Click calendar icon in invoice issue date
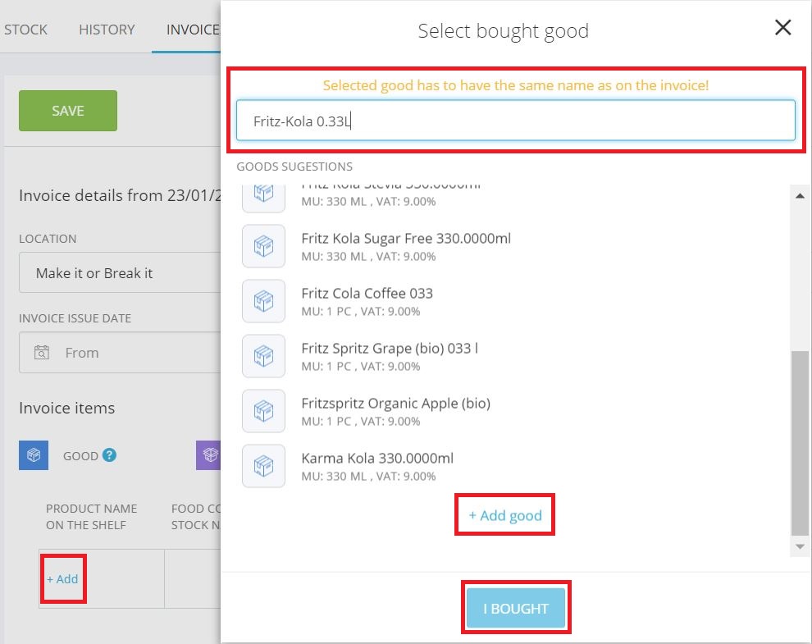 42,352
